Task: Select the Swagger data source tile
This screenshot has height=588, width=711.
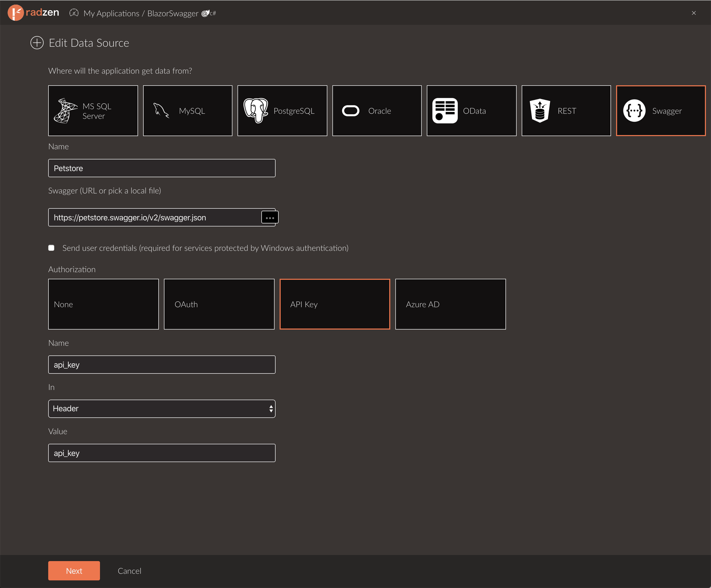Action: tap(661, 111)
